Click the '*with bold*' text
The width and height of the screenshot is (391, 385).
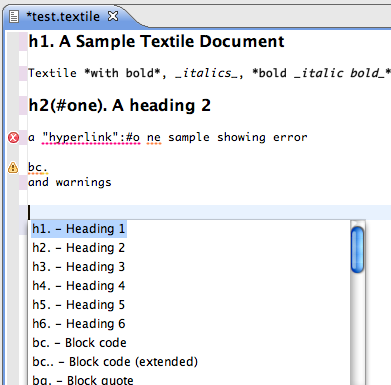click(122, 73)
